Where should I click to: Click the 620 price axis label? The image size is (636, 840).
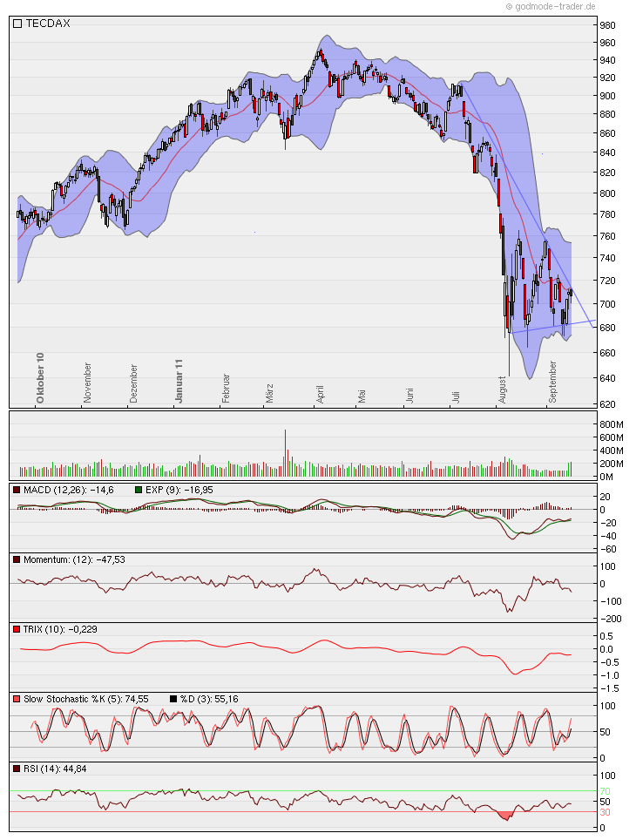pos(607,404)
